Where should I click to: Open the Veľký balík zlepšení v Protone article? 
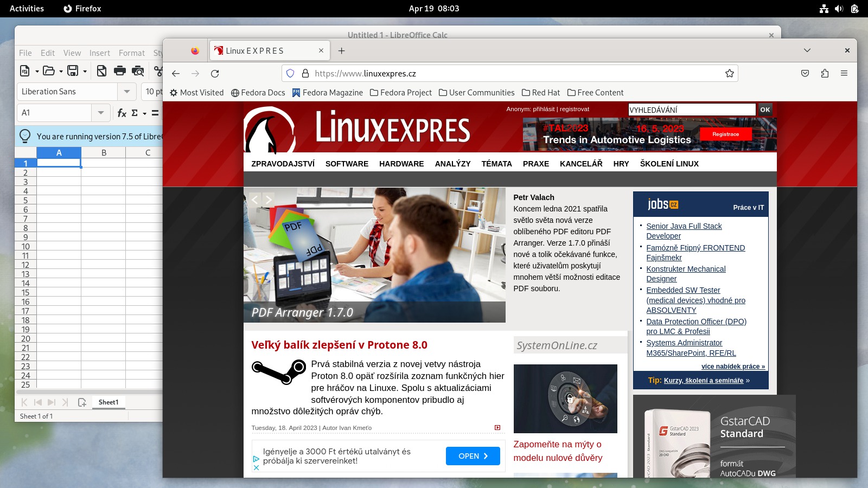tap(339, 345)
